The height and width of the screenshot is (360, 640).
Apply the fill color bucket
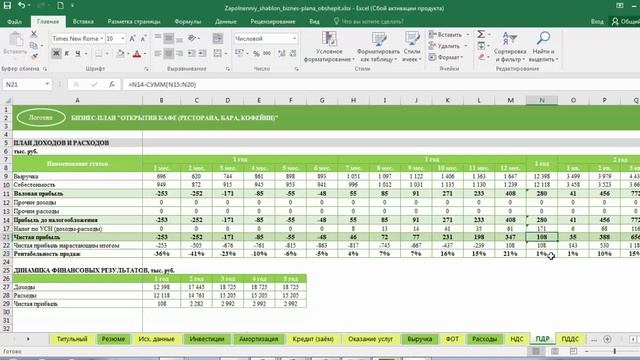(120, 53)
